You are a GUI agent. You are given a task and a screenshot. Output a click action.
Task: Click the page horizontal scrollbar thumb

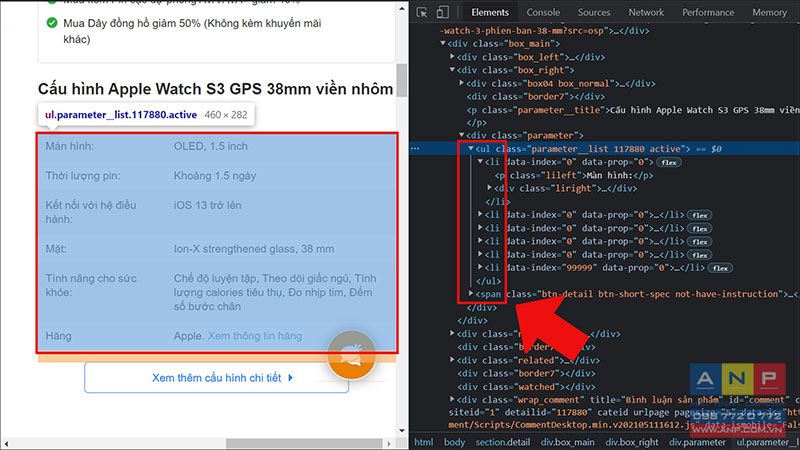304,443
